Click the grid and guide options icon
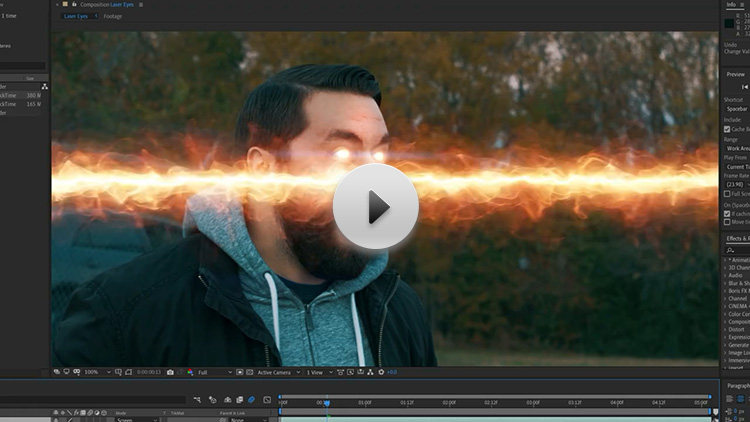The width and height of the screenshot is (750, 422). (x=118, y=372)
